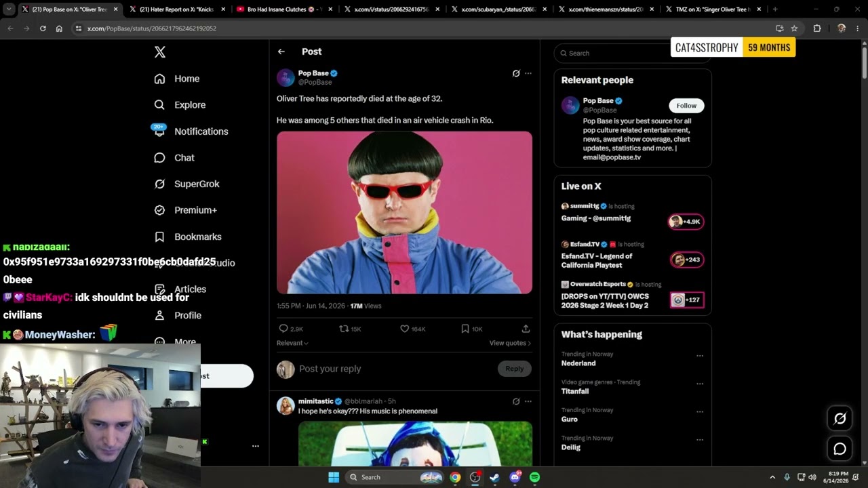868x488 pixels.
Task: Open Windows Start menu
Action: [334, 477]
